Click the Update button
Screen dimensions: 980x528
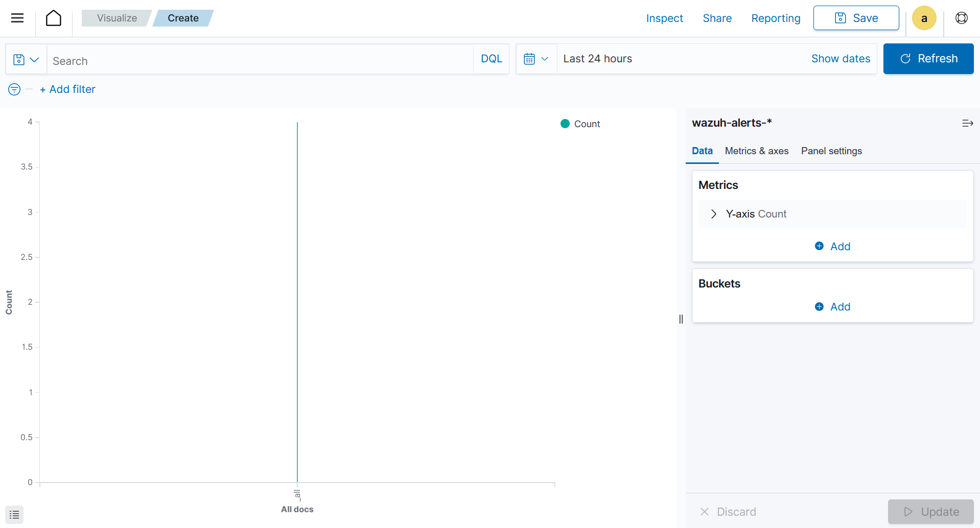[930, 512]
